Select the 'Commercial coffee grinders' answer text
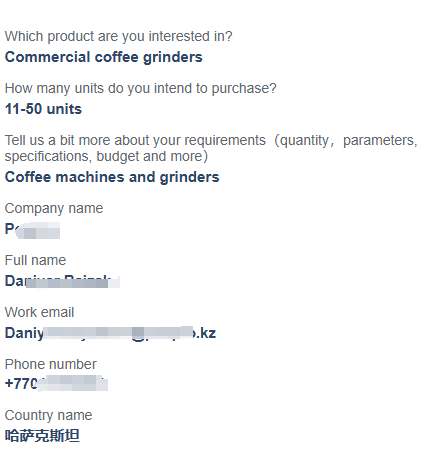The width and height of the screenshot is (425, 453). (x=104, y=57)
